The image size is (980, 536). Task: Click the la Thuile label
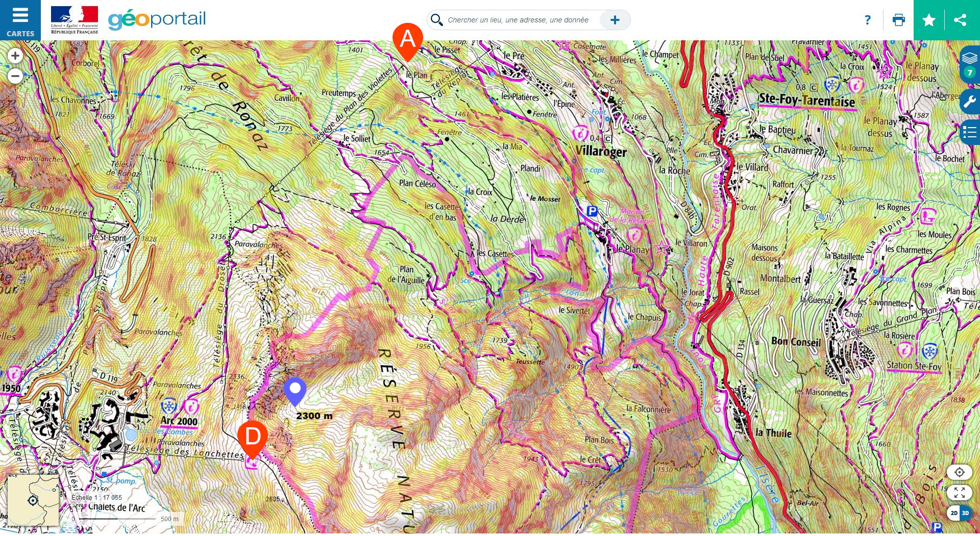coord(773,433)
